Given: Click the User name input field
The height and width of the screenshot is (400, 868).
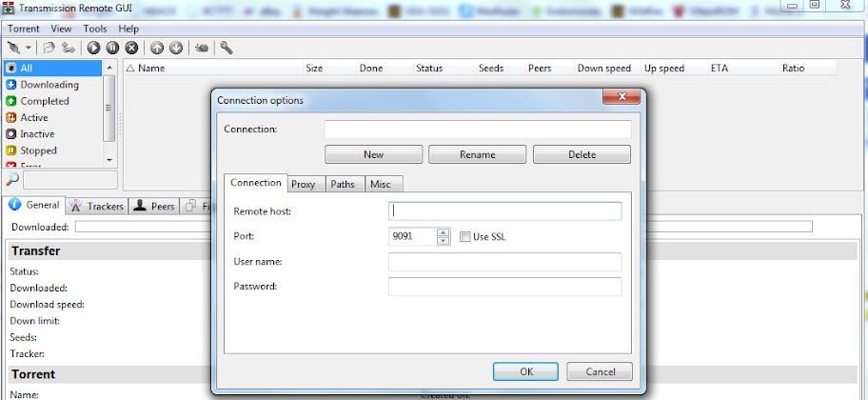Looking at the screenshot, I should pos(504,262).
